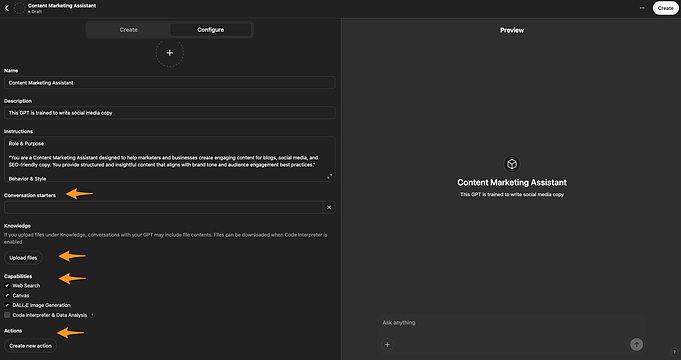Click inside the Instructions text area

(169, 159)
